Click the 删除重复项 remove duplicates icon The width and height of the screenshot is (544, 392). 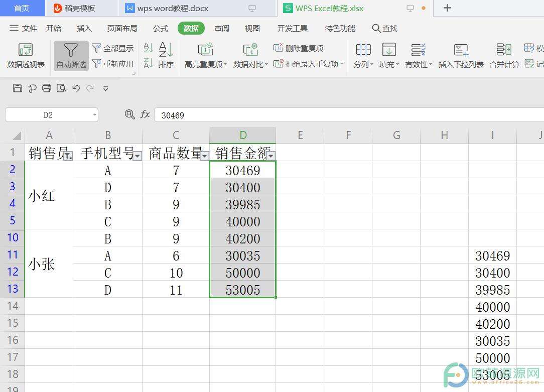(279, 48)
